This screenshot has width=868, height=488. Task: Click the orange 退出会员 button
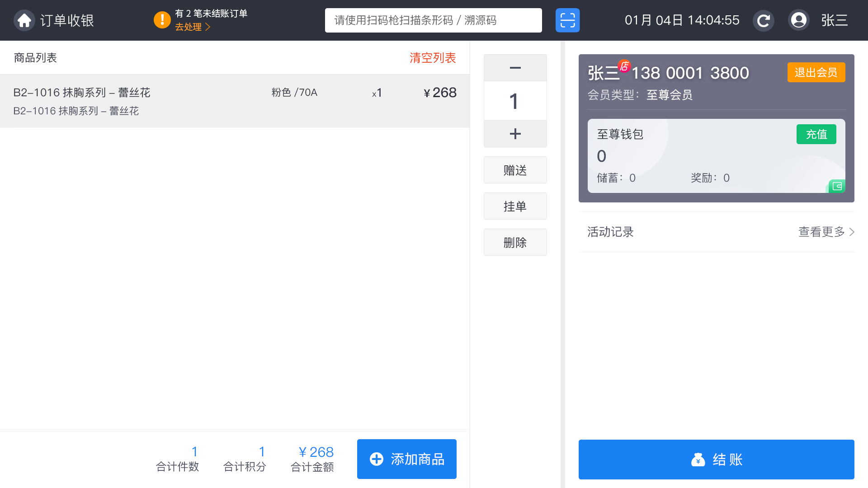[x=816, y=72]
